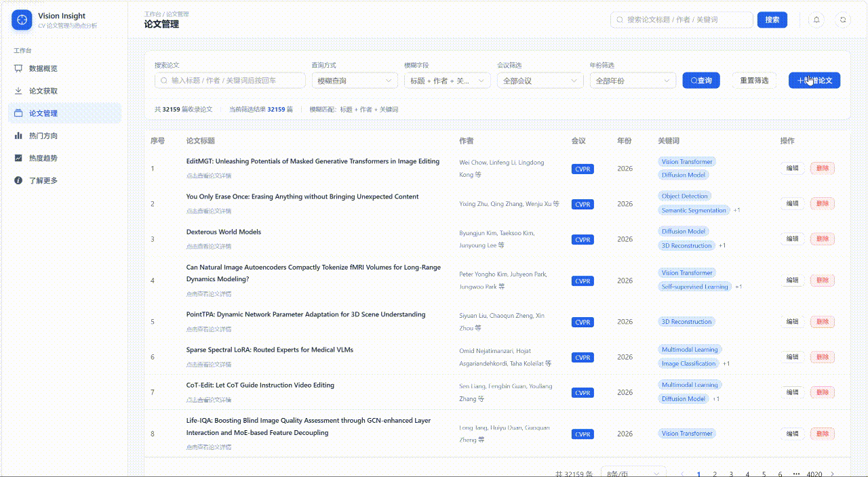The height and width of the screenshot is (477, 868).
Task: Click the 搜索 button in header
Action: pyautogui.click(x=772, y=20)
